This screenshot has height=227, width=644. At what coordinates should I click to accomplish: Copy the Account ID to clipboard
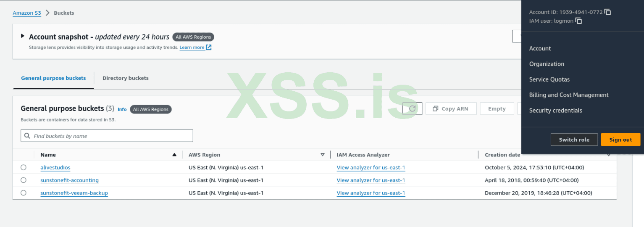point(607,12)
